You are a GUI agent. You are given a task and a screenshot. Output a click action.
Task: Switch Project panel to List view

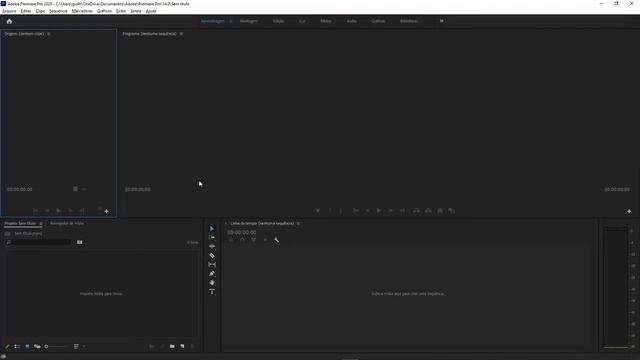click(x=17, y=346)
